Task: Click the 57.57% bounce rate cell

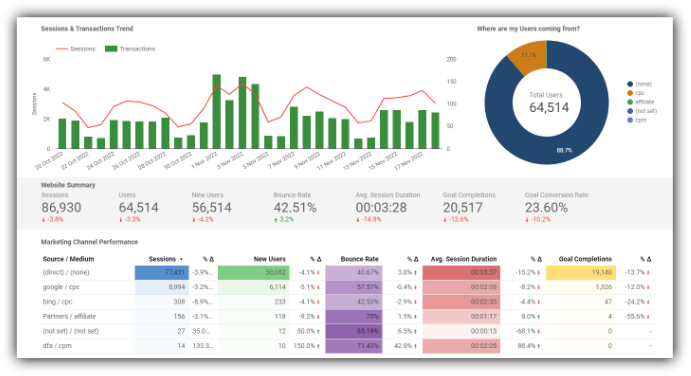Action: (354, 287)
